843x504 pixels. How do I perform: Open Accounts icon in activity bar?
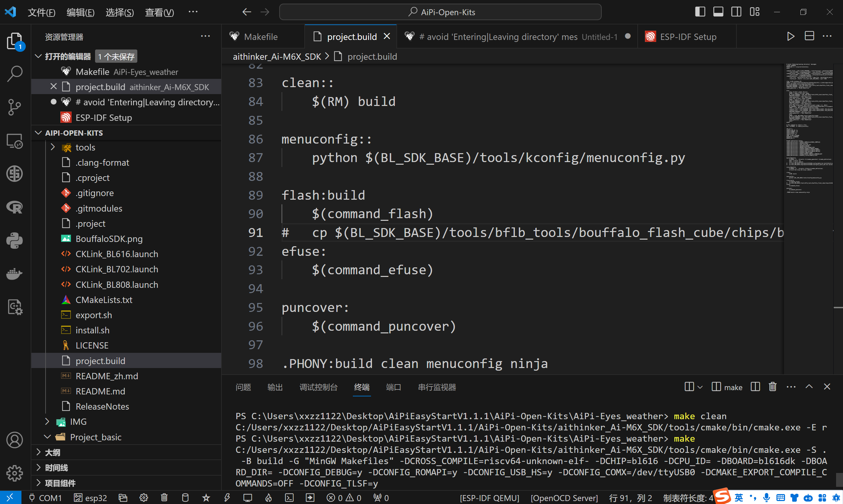[x=15, y=440]
